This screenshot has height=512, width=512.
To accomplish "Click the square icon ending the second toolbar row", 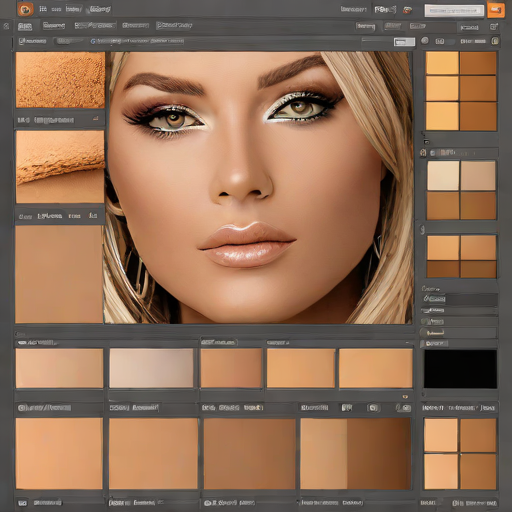I will [x=494, y=27].
